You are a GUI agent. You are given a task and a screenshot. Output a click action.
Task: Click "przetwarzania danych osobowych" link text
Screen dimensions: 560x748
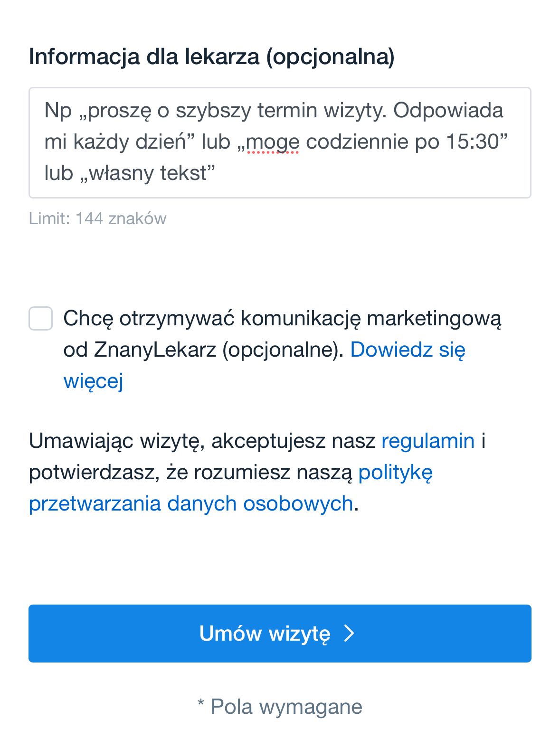tap(191, 503)
